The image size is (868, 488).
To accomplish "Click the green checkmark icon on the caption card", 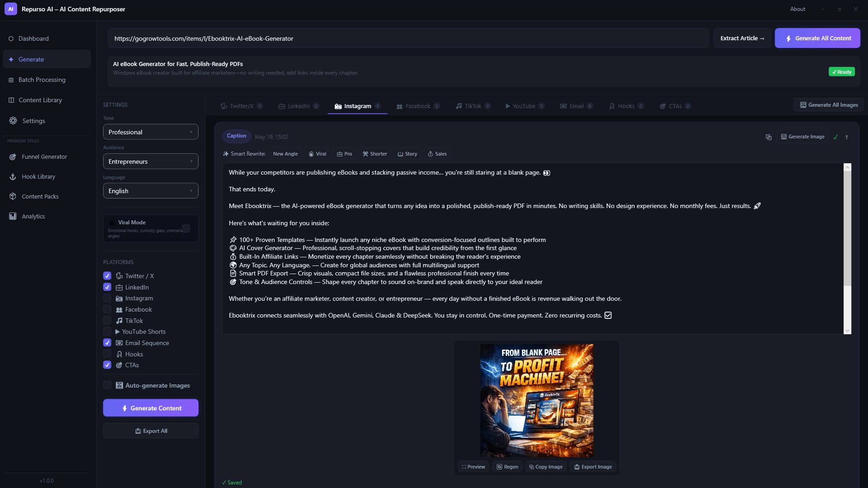I will coord(835,137).
